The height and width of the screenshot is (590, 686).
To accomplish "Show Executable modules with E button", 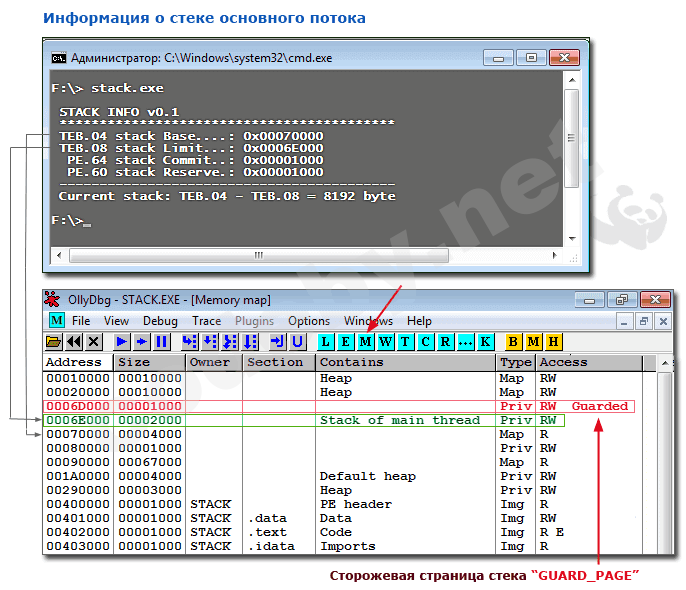I will (x=346, y=342).
